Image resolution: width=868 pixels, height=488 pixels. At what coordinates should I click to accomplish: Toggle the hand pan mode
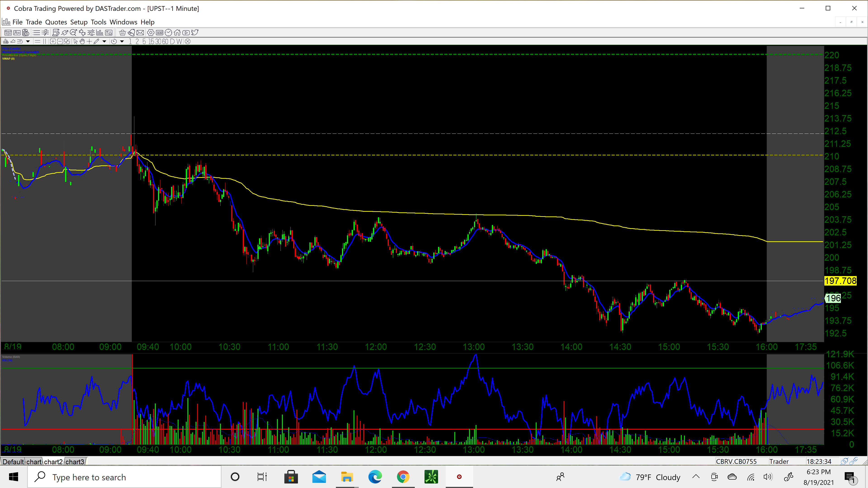pos(82,41)
